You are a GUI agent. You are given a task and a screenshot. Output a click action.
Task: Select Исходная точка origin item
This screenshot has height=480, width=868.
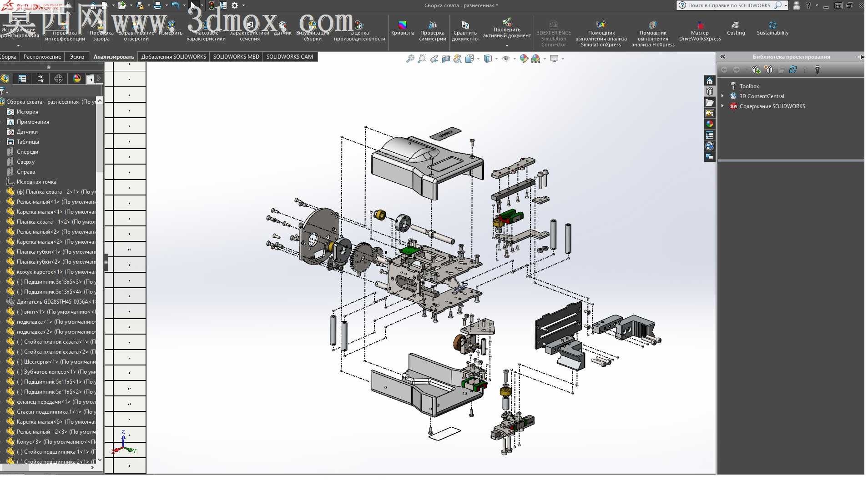click(x=36, y=182)
